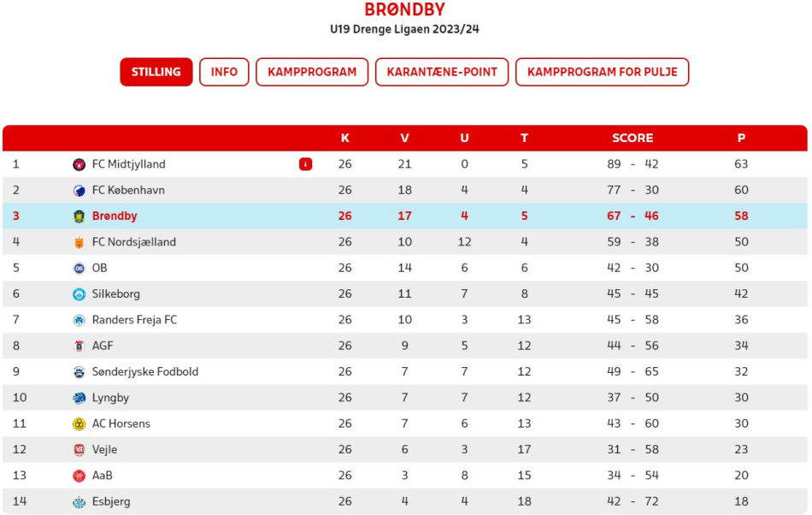Click the AC Horsens yellow logo
This screenshot has height=515, width=812.
pyautogui.click(x=79, y=423)
